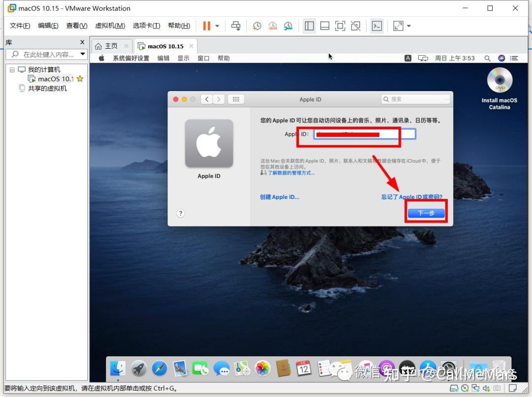Click the Siri icon in menu bar
Screen dimensions: 532x397
point(501,58)
